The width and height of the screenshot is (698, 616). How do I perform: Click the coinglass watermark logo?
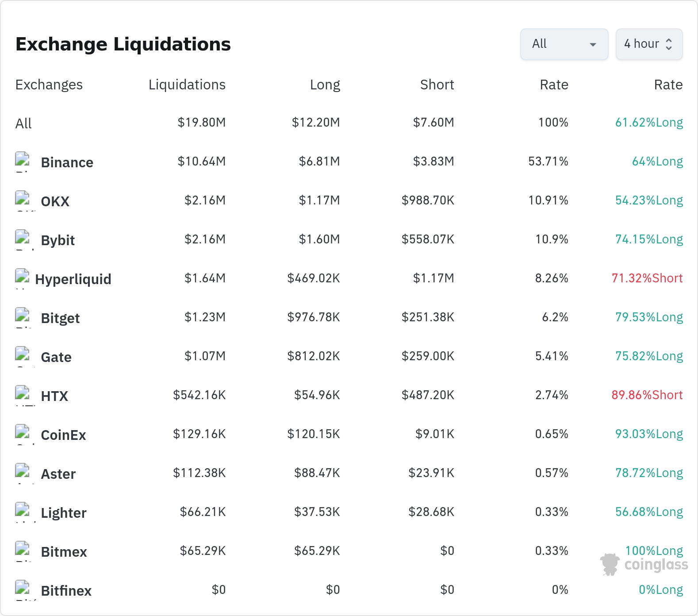click(x=644, y=564)
